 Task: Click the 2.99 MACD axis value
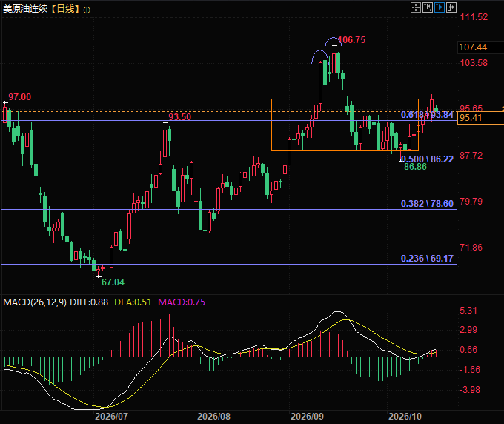pyautogui.click(x=468, y=330)
